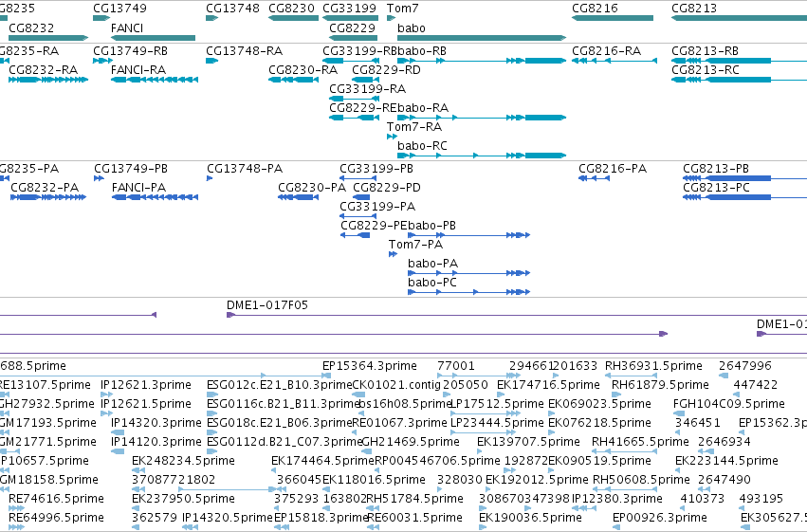Open the DME1-017F05 clone label
Image resolution: width=807 pixels, height=532 pixels.
click(x=267, y=305)
